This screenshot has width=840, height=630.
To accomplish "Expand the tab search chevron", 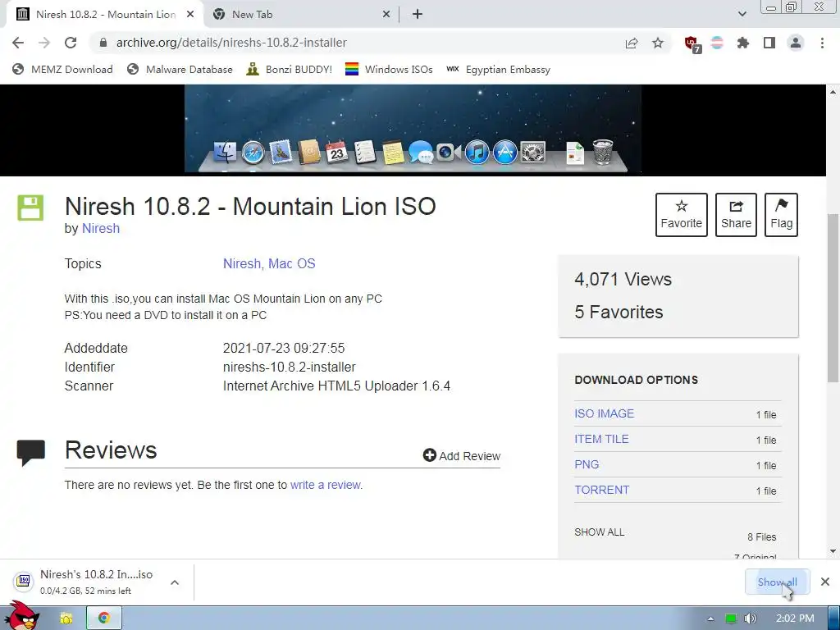I will point(742,15).
